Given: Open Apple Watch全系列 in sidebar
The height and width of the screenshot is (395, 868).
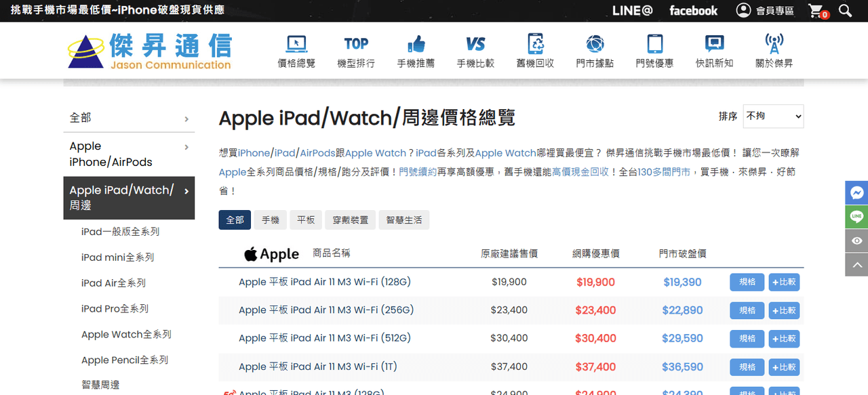Looking at the screenshot, I should point(126,335).
